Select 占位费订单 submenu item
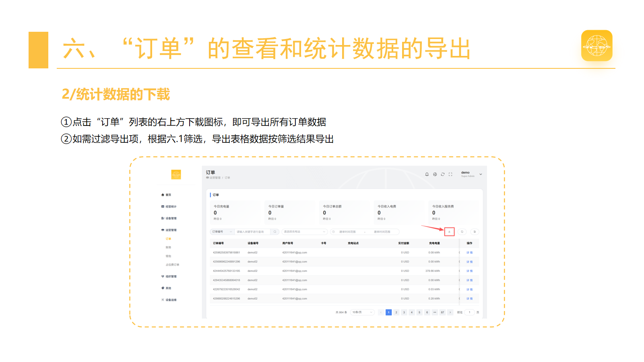 (173, 265)
